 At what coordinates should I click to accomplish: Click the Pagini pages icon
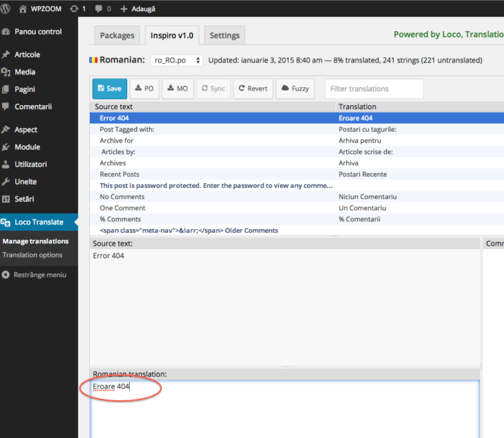coord(5,89)
